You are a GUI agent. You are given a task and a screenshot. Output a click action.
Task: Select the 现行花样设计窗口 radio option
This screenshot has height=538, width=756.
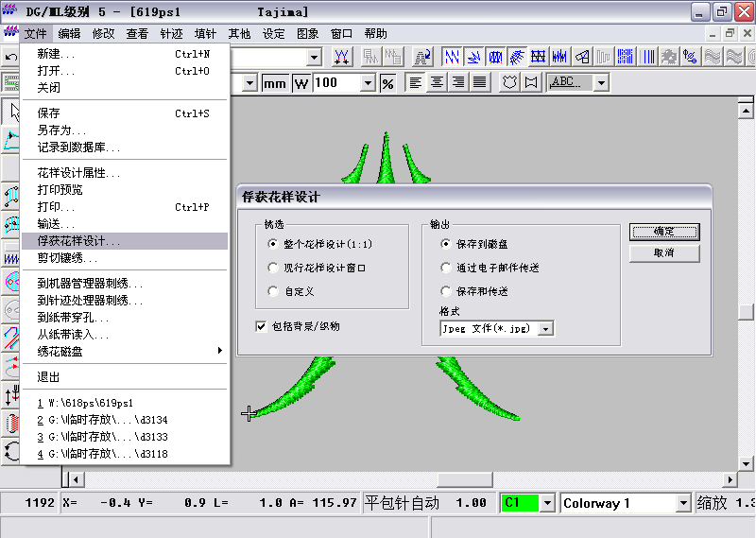[x=273, y=268]
